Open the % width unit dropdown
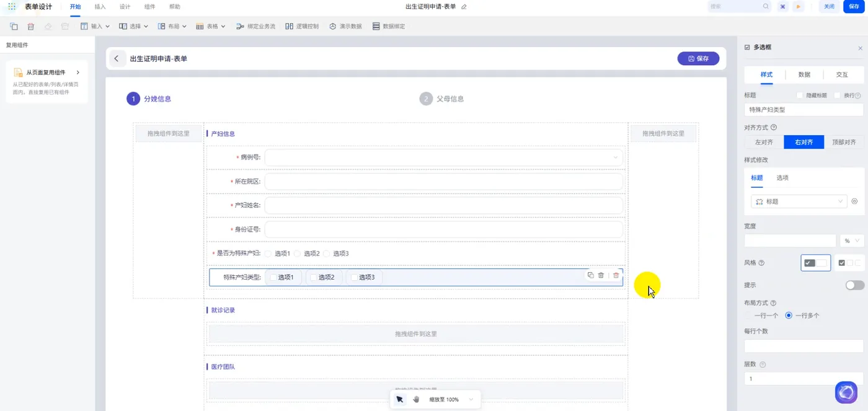Viewport: 868px width, 411px height. (x=852, y=241)
